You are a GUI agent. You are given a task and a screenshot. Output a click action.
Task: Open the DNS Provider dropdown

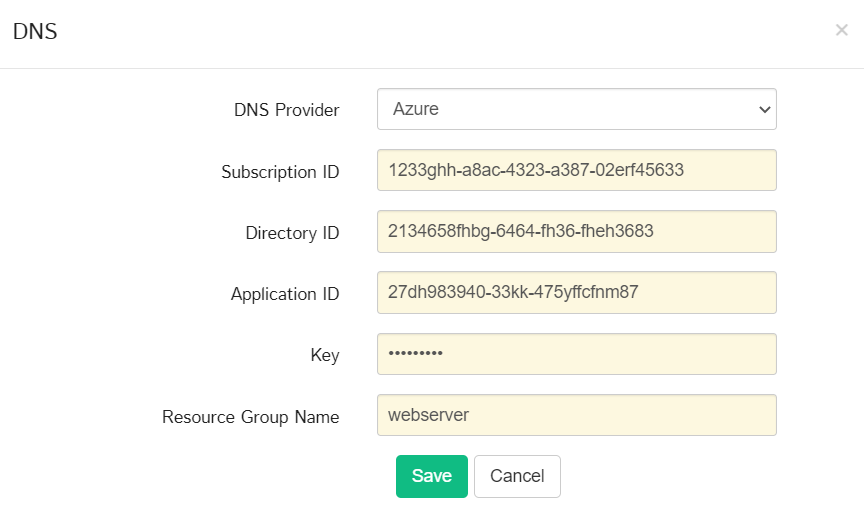(576, 109)
